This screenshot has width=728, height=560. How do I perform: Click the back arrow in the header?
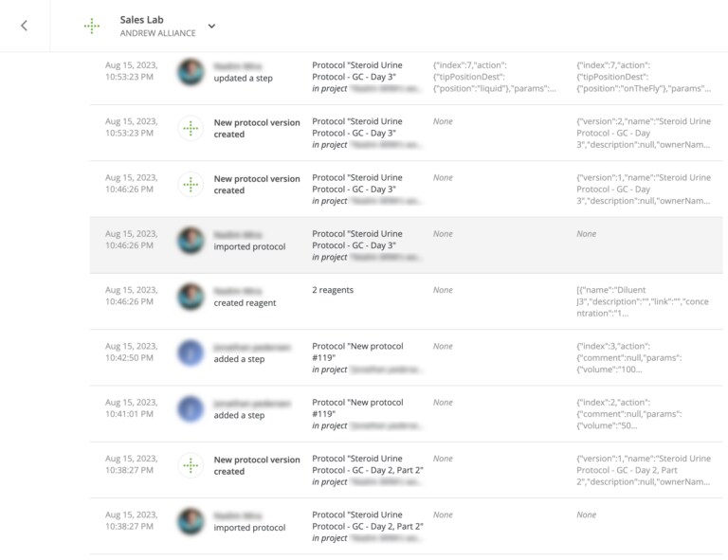[24, 26]
